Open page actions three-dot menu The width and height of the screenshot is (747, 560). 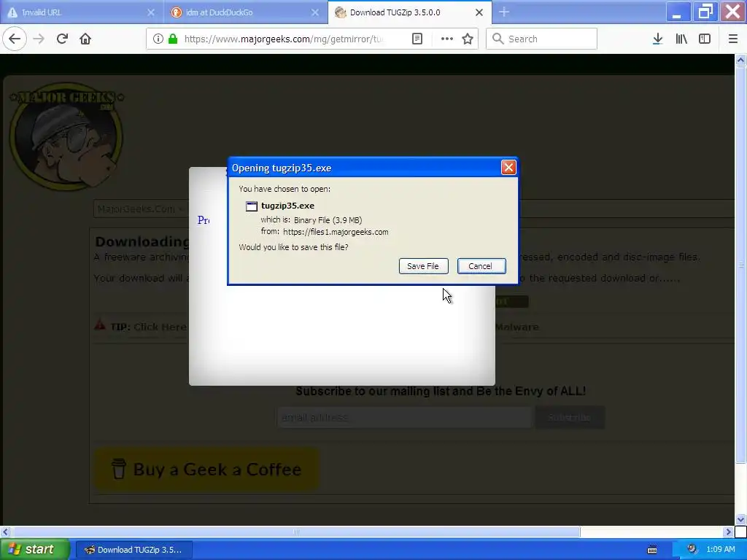447,39
